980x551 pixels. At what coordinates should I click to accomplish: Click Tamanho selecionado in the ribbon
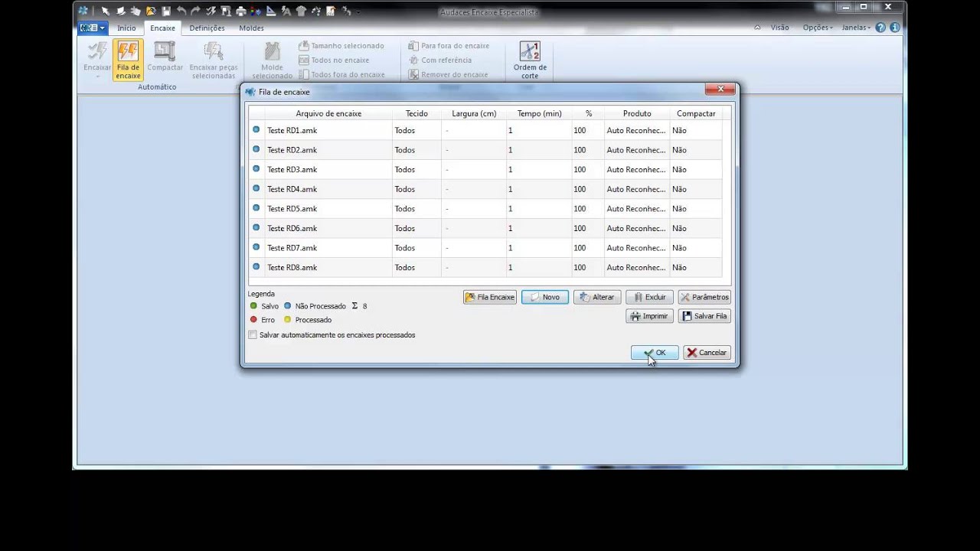[341, 46]
